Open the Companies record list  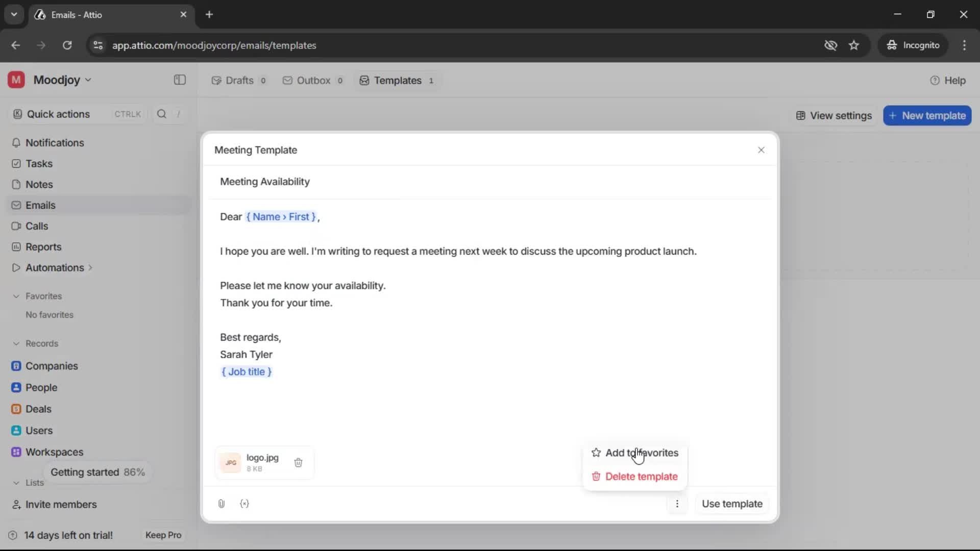[x=51, y=366]
